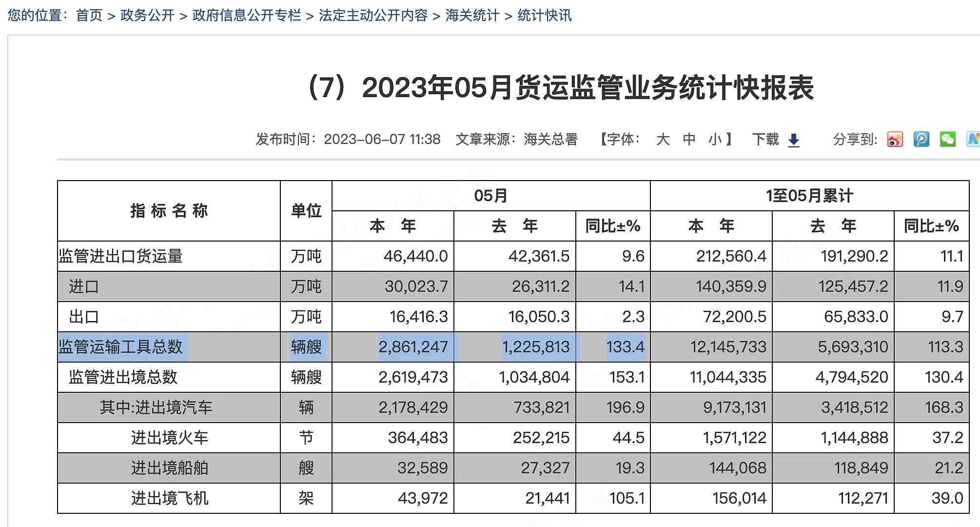Screen dimensions: 980x527
Task: Click cell value 39.0
Action: 947,498
